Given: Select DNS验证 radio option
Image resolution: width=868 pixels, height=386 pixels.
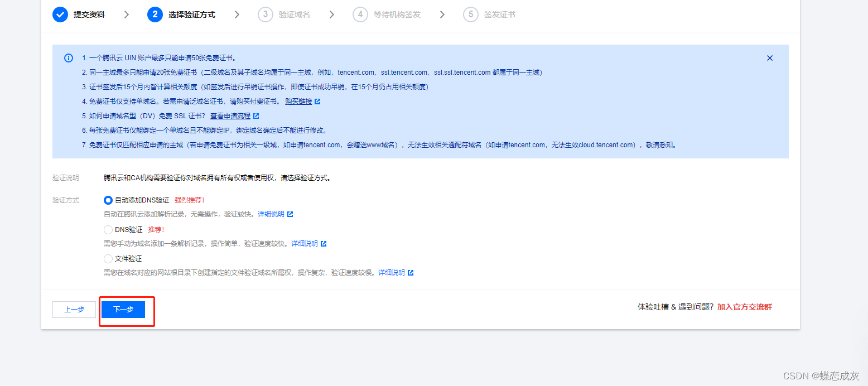Looking at the screenshot, I should tap(108, 230).
